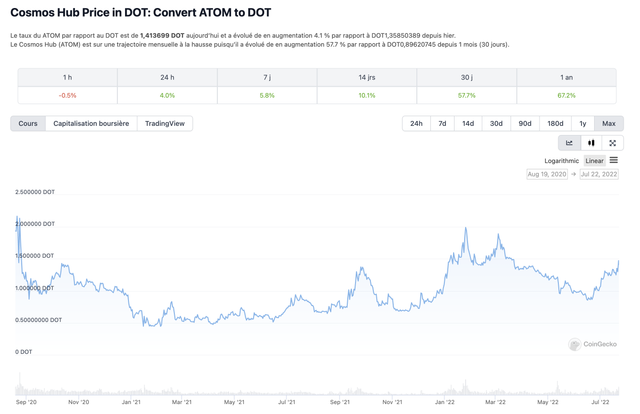Enable Logarithmic scale
The height and width of the screenshot is (414, 640).
coord(561,161)
